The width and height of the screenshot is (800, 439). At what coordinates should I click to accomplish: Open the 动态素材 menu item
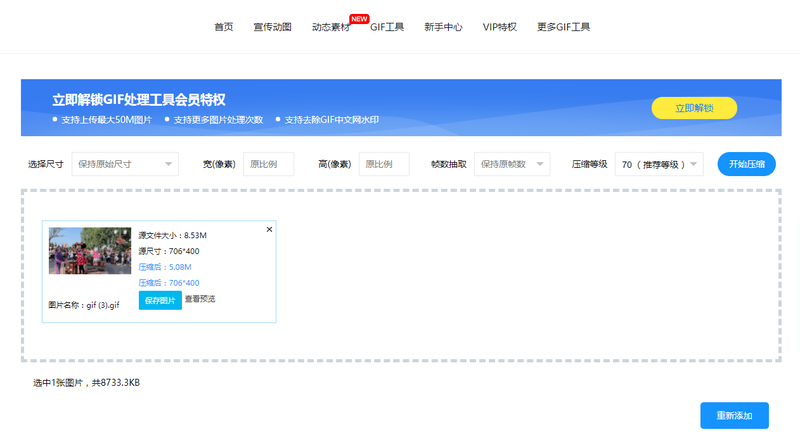pyautogui.click(x=331, y=27)
